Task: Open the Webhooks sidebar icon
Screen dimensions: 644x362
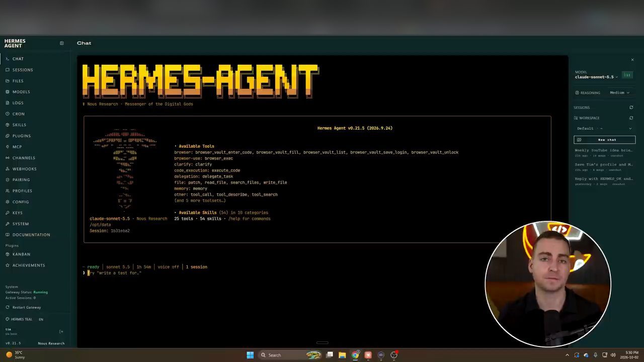Action: [x=8, y=169]
